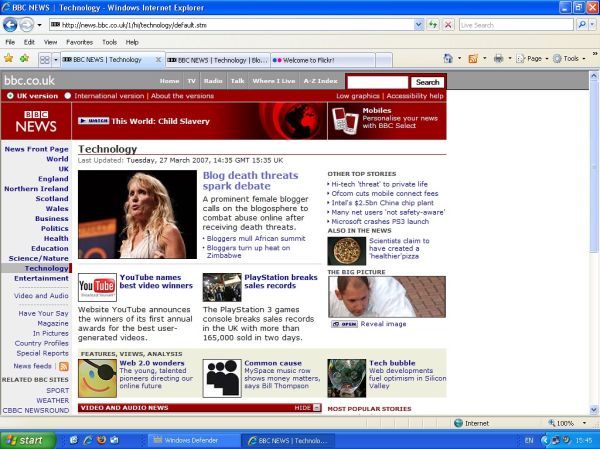Click the Internet zone globe icon
600x449 pixels.
[x=458, y=423]
